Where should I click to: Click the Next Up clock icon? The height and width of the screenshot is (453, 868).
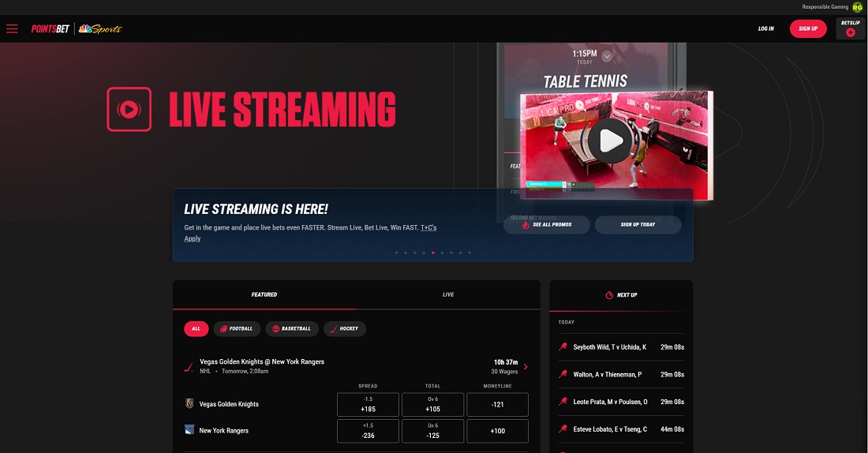pos(609,295)
